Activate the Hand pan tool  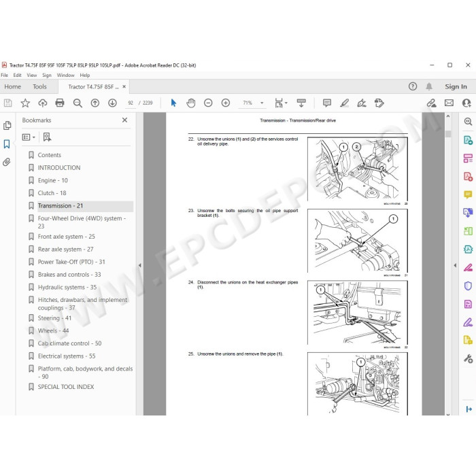coord(191,103)
